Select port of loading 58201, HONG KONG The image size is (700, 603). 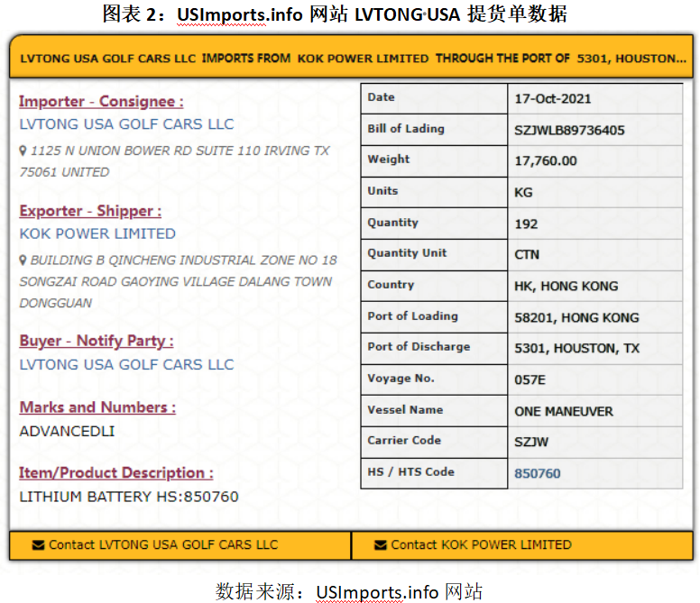(576, 317)
